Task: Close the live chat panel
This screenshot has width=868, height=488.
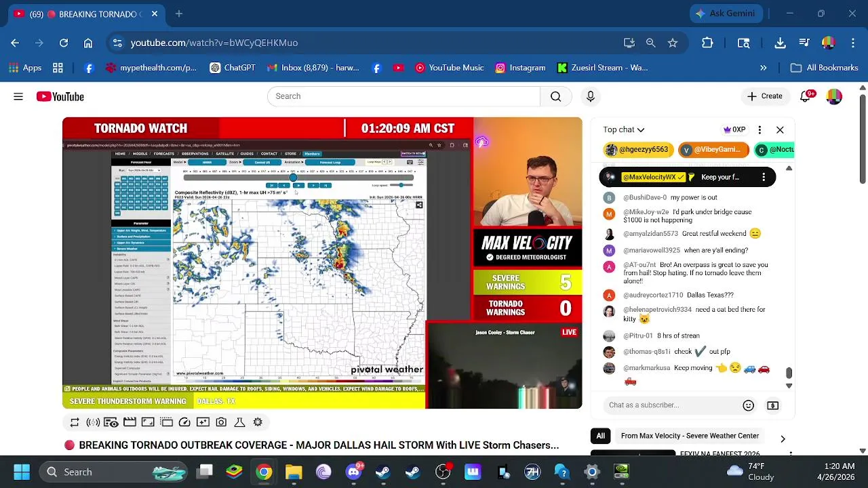Action: (x=780, y=129)
